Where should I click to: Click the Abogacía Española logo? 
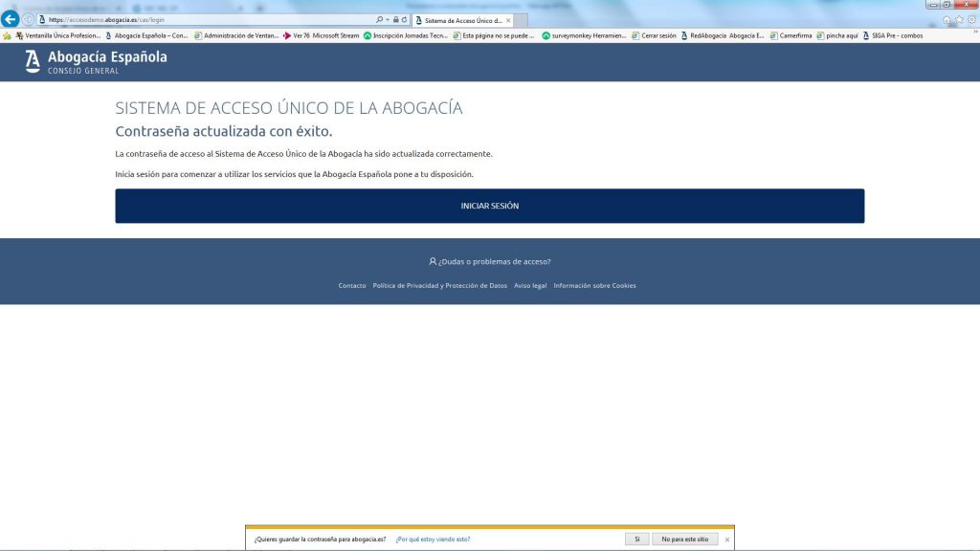(x=96, y=62)
